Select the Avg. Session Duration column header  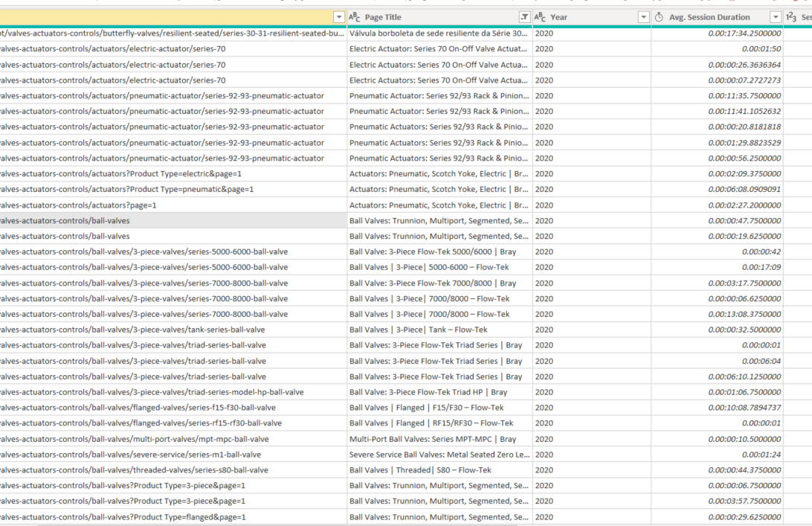718,17
